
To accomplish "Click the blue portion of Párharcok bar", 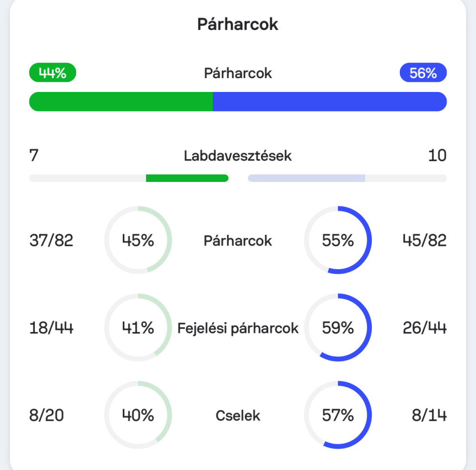I will coord(330,102).
